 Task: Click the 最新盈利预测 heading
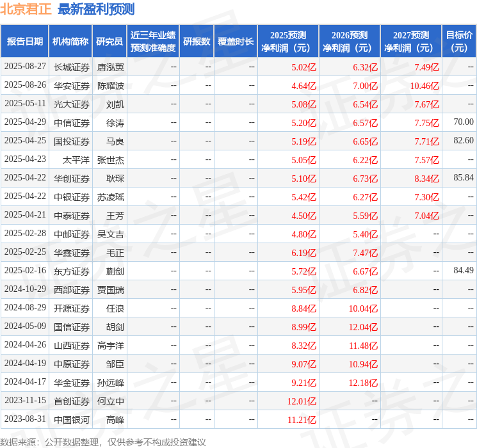coord(96,9)
